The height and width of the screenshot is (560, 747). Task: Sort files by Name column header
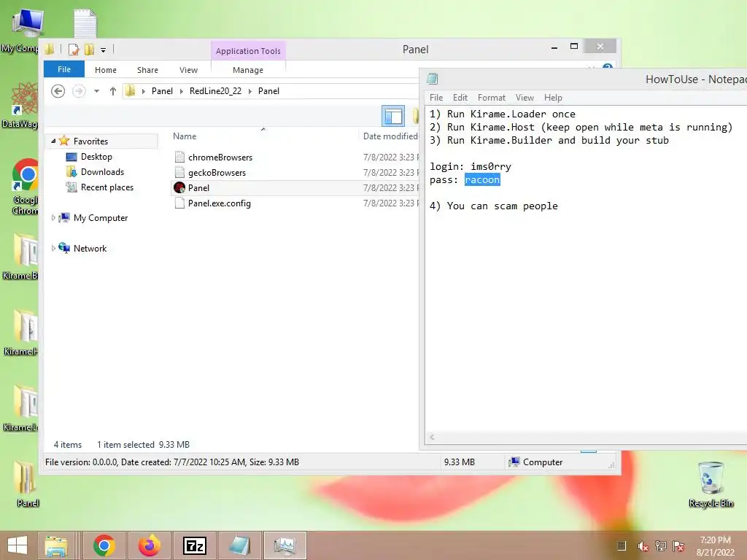[x=185, y=136]
